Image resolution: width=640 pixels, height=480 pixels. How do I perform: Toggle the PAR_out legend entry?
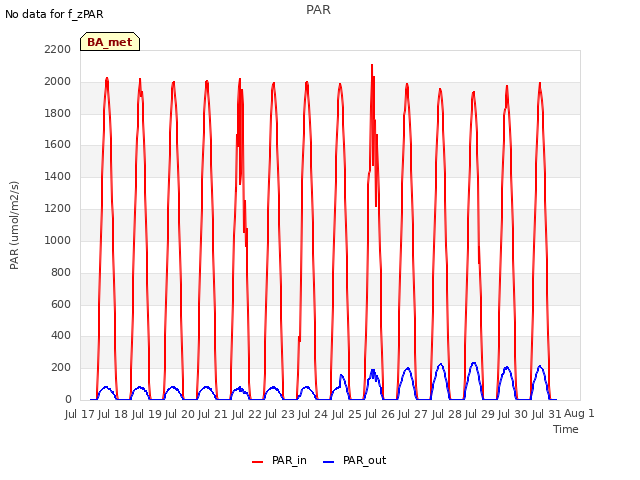tap(354, 460)
